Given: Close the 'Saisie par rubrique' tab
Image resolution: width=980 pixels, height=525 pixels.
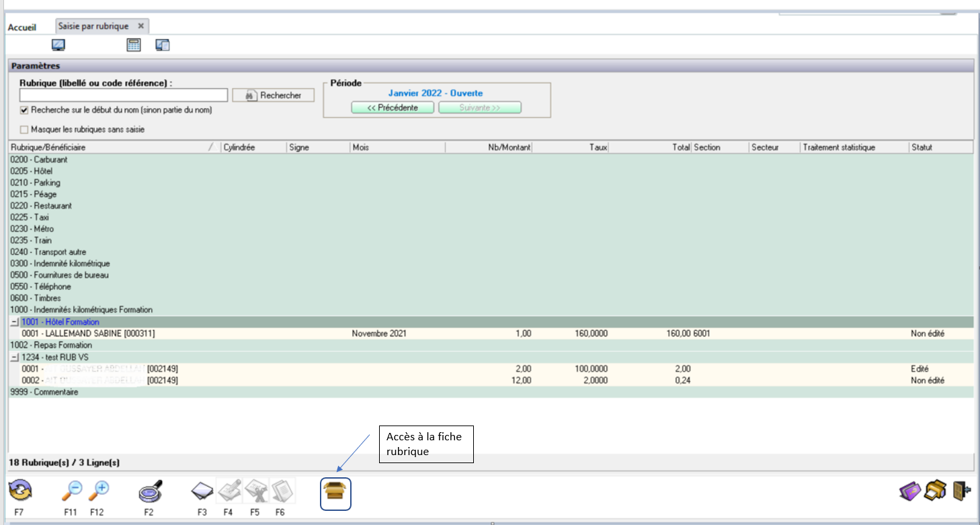Looking at the screenshot, I should [141, 26].
